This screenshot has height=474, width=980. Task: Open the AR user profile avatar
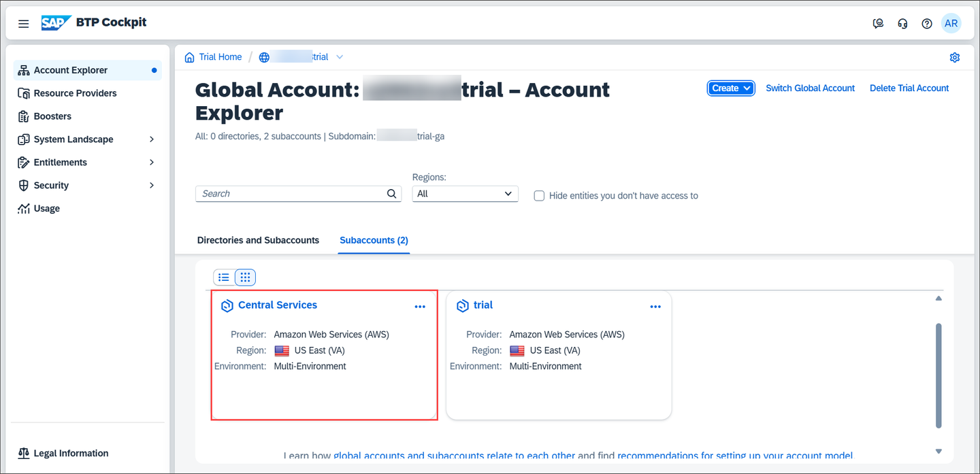[951, 23]
